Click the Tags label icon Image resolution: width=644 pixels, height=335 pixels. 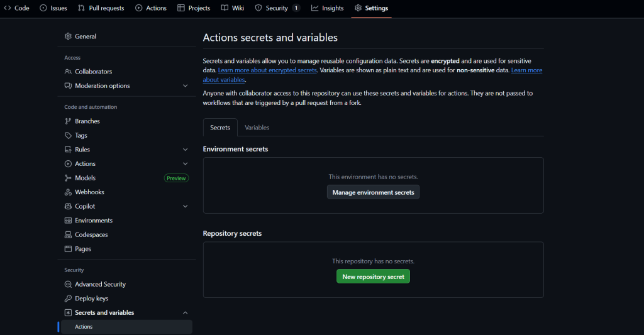pyautogui.click(x=68, y=135)
